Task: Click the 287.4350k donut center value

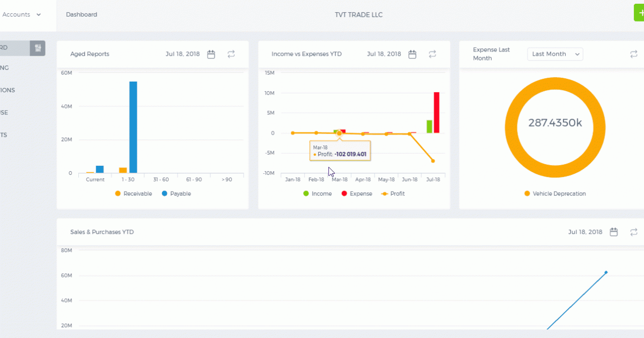Action: 555,123
